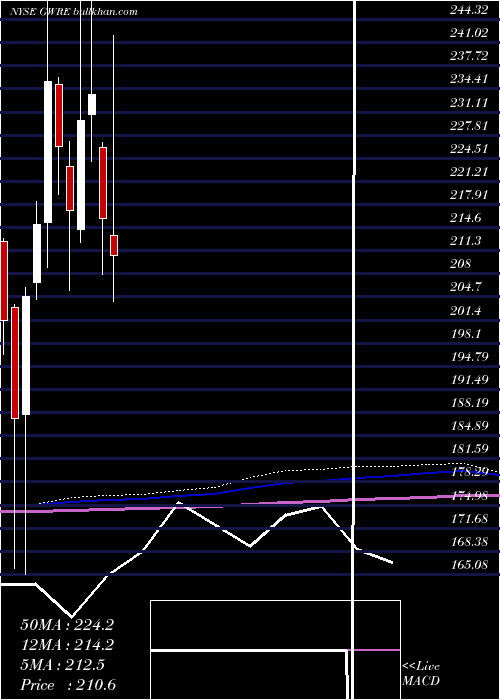
Task: Click the small white candlestick body near 231.11
Action: (x=92, y=104)
